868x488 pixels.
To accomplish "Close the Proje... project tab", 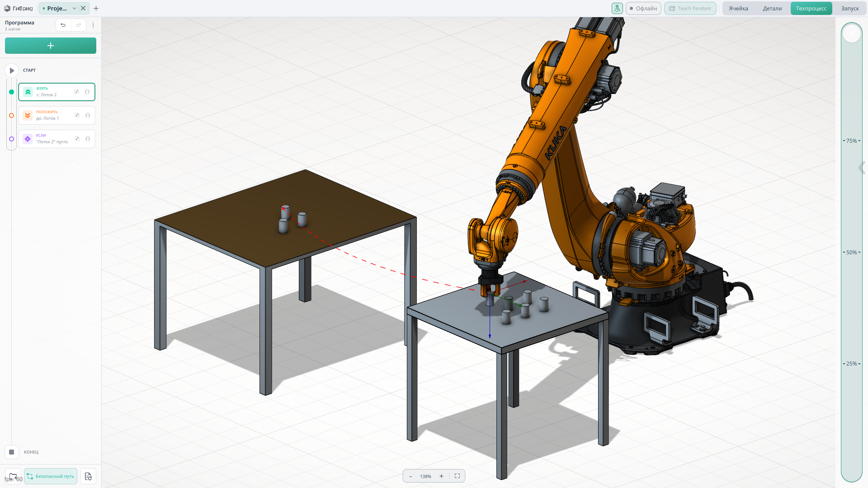I will point(83,8).
